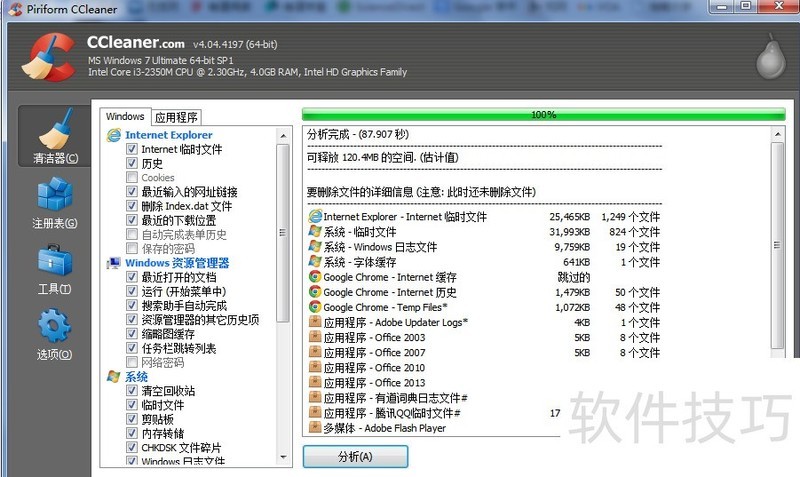The height and width of the screenshot is (477, 800).
Task: Click box icon of 腾讯QQ临时文件 result
Action: pos(315,413)
